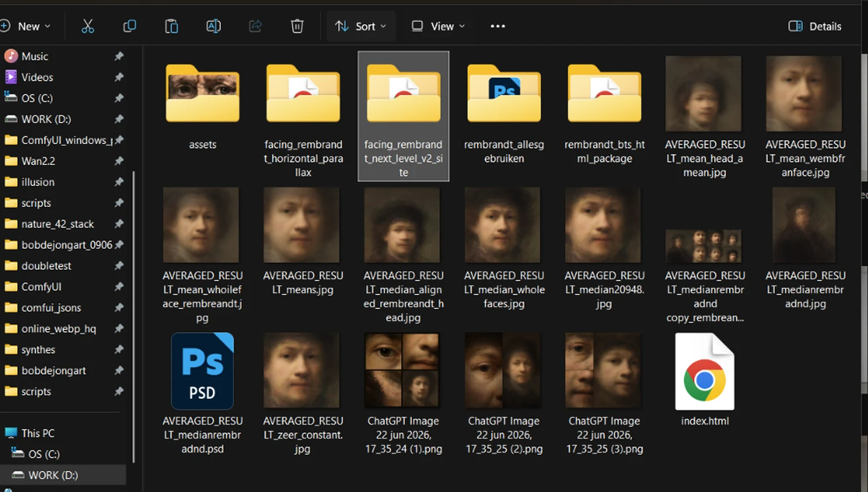Select the medianrembradnd copy grid thumbnail
The height and width of the screenshot is (492, 868).
tap(704, 245)
